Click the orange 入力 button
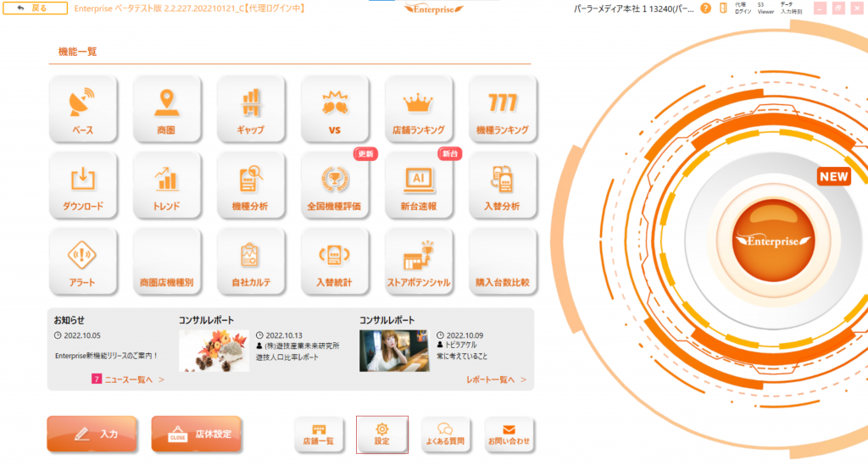This screenshot has width=868, height=465. 92,434
